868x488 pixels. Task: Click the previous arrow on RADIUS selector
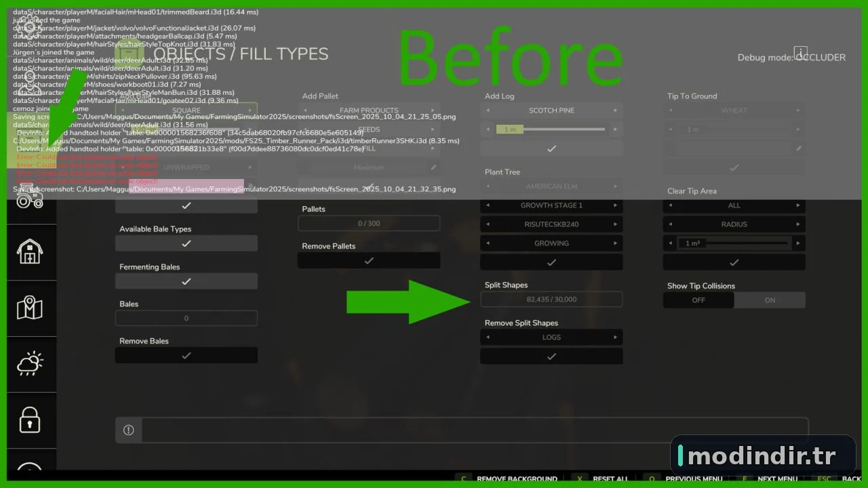tap(670, 224)
